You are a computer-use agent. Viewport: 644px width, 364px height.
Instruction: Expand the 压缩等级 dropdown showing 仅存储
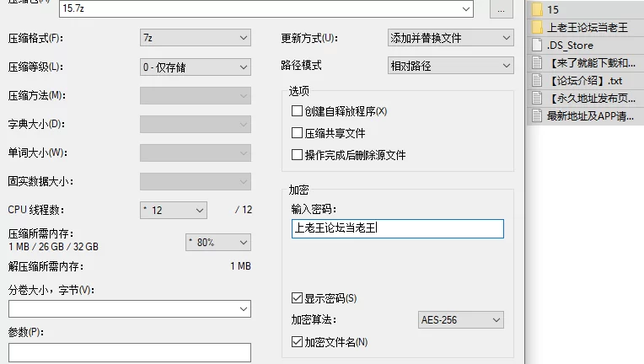(x=195, y=67)
